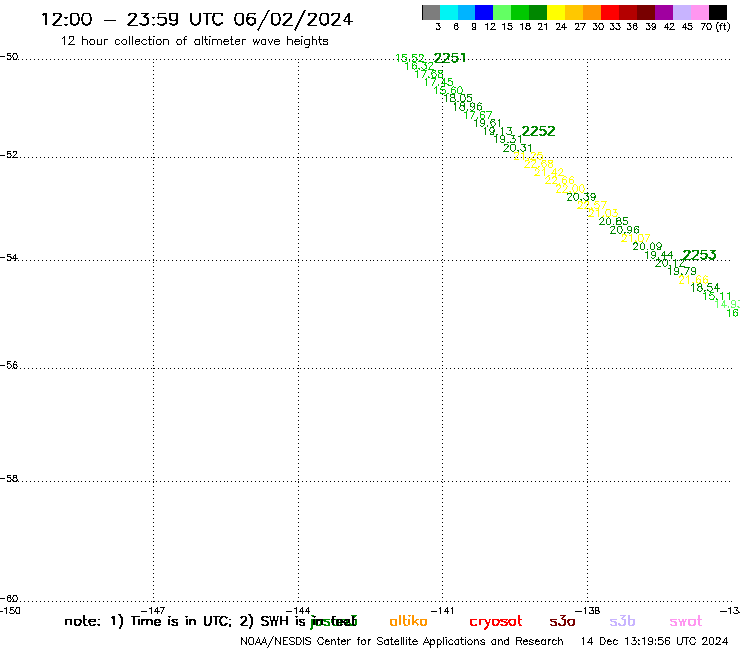The image size is (740, 650).
Task: Click the wave height value 19.31
Action: point(508,139)
